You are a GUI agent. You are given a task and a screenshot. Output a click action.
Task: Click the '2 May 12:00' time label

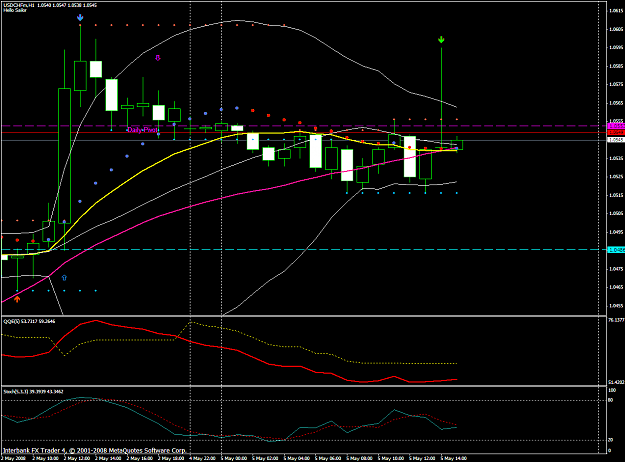[77, 458]
